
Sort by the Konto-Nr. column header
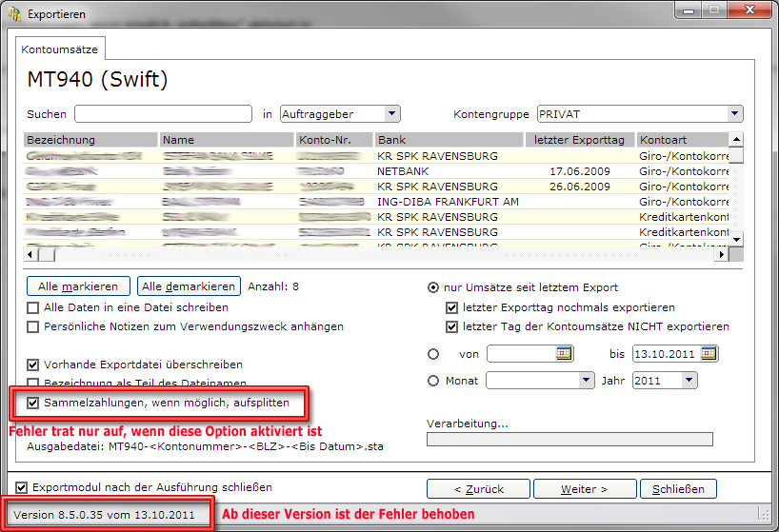pos(334,140)
